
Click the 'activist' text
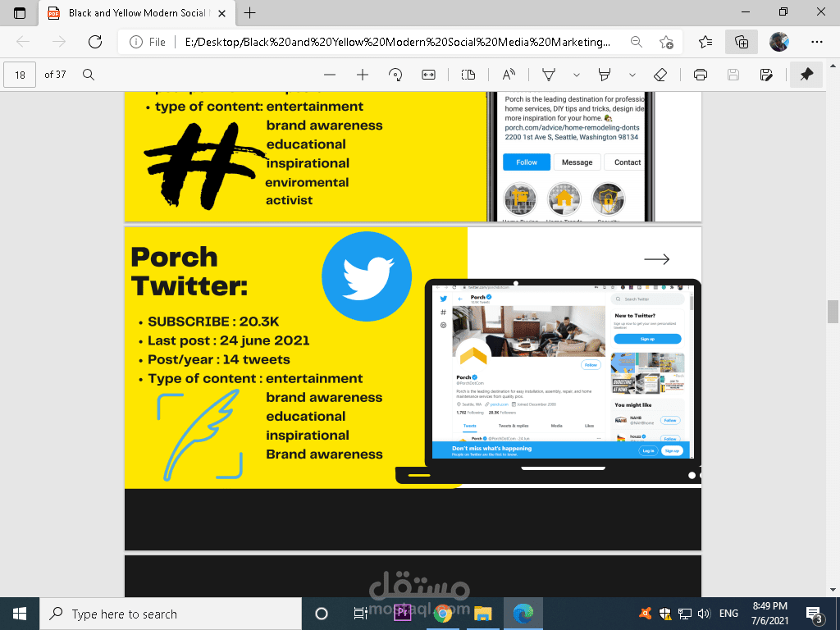(x=290, y=200)
